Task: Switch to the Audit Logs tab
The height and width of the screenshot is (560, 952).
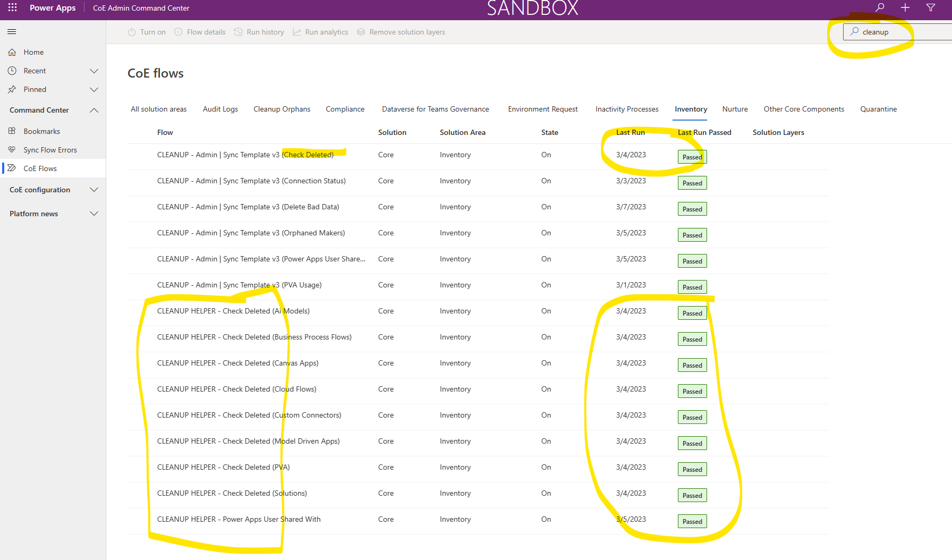Action: (220, 109)
